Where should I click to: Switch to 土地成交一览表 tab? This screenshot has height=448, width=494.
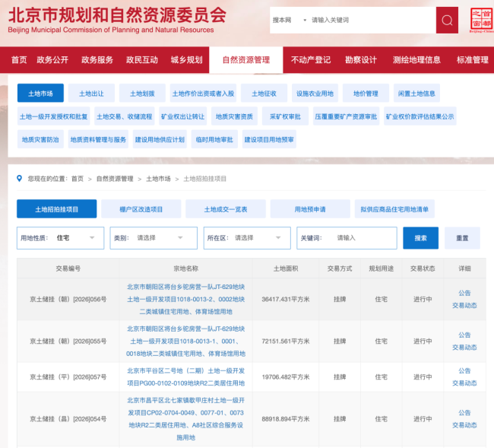(x=226, y=208)
